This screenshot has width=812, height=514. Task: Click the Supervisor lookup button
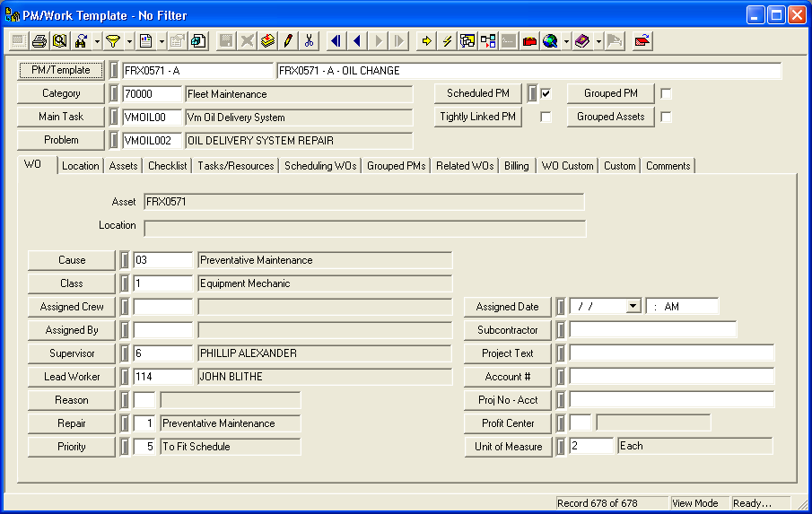click(x=72, y=353)
